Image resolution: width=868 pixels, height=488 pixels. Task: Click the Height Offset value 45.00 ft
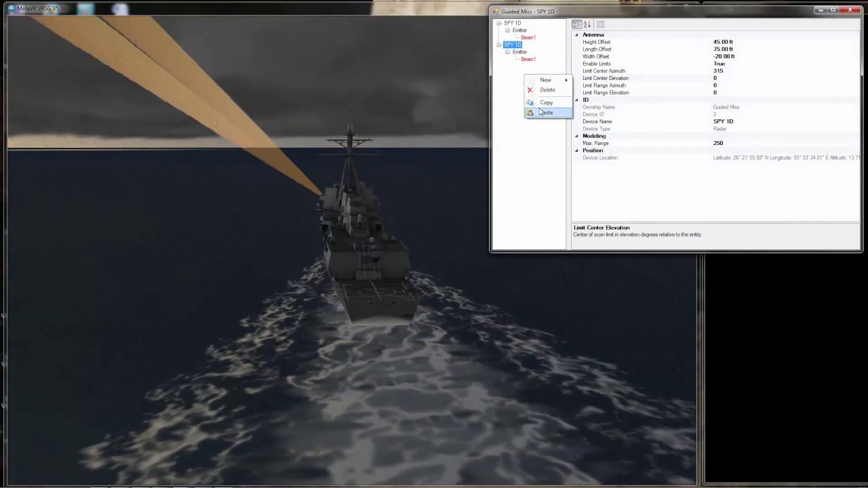(x=723, y=42)
